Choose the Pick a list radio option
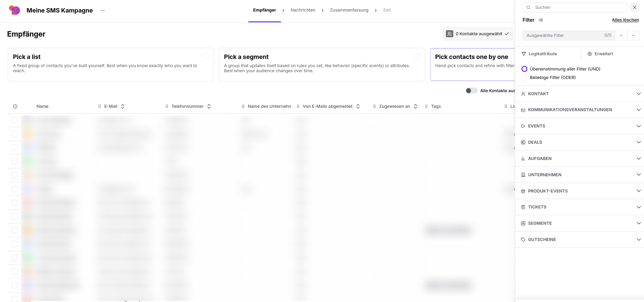644x302 pixels. [206, 56]
